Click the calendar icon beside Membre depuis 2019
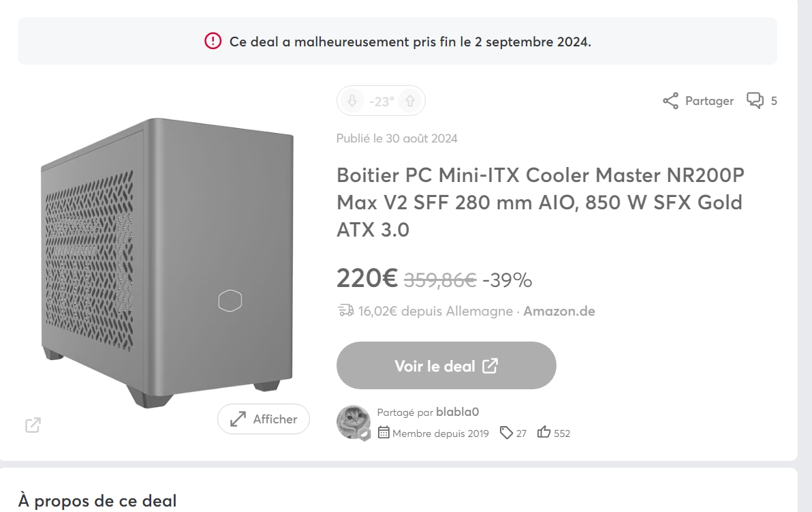 (384, 433)
